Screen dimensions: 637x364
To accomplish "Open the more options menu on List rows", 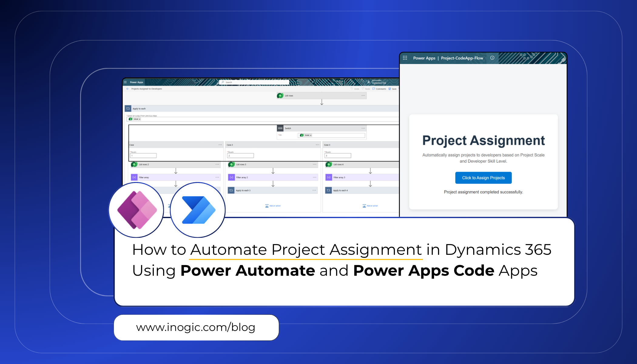I will pos(363,96).
